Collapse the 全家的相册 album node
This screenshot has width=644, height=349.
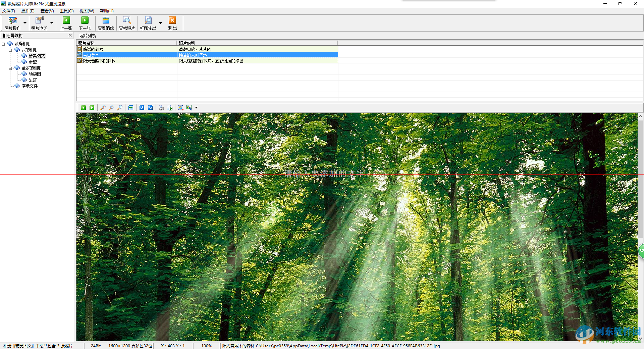point(10,68)
